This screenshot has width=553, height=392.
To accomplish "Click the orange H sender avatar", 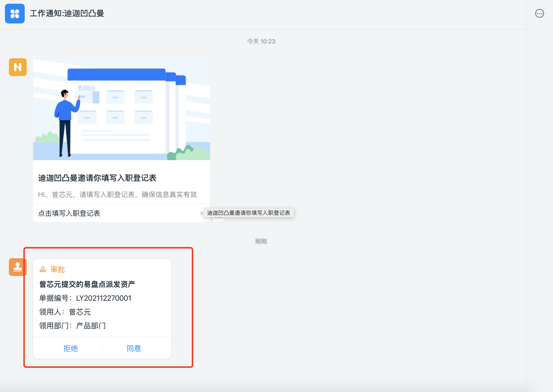I will (x=18, y=67).
